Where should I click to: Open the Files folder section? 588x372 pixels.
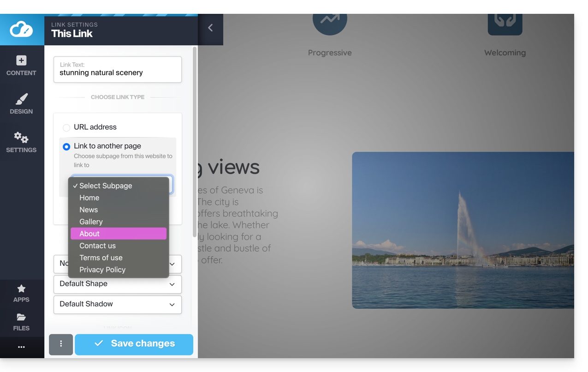[21, 322]
